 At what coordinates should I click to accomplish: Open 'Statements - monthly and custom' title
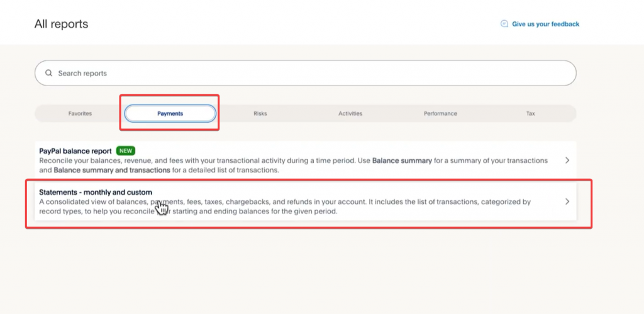(x=96, y=192)
